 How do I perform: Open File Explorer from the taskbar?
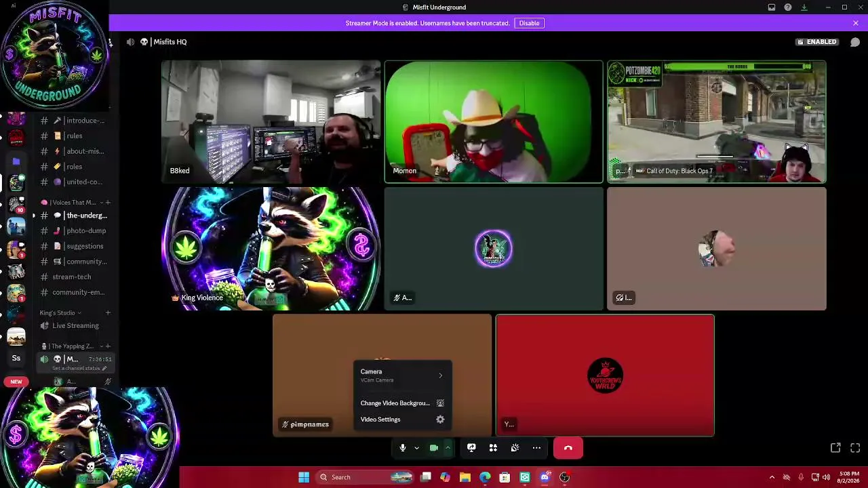465,477
